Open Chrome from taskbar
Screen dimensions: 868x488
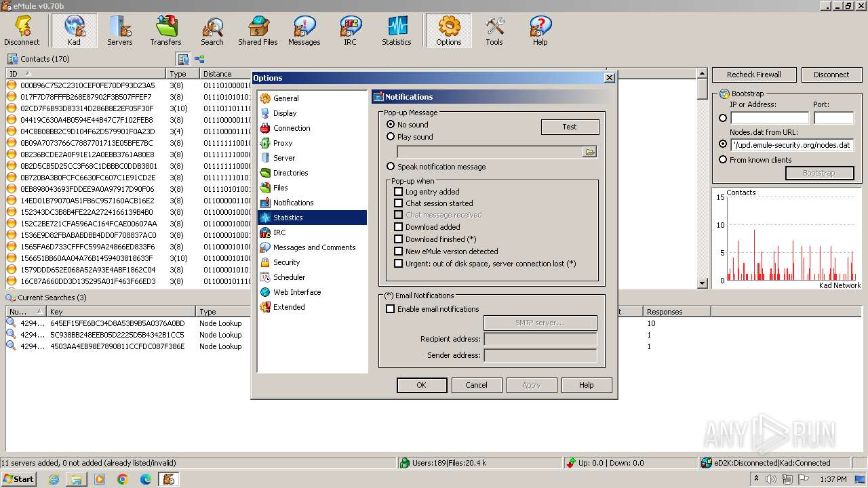[123, 479]
